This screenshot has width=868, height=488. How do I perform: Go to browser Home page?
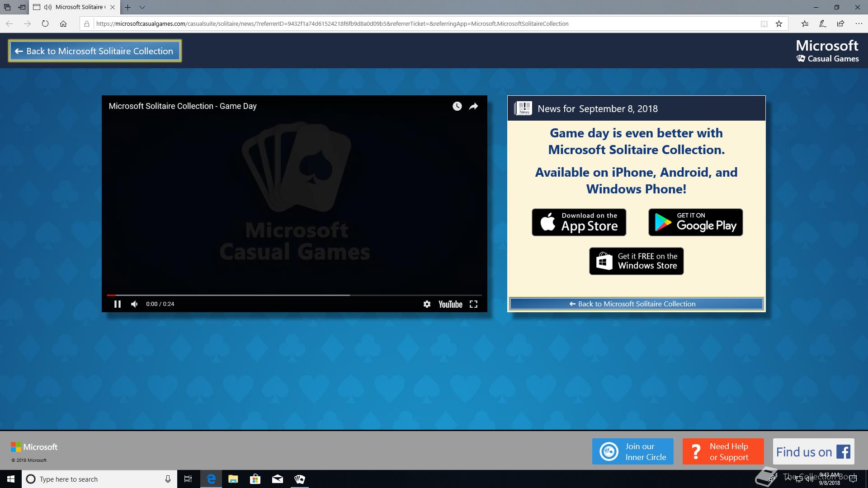coord(63,23)
